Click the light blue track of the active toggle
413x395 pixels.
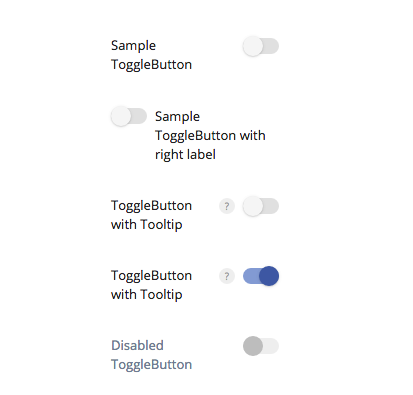point(251,276)
